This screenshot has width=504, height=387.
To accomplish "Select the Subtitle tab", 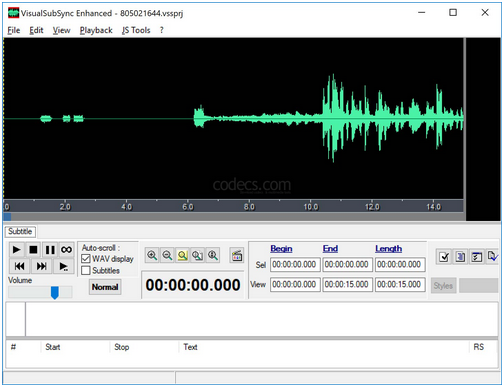I will coord(20,231).
